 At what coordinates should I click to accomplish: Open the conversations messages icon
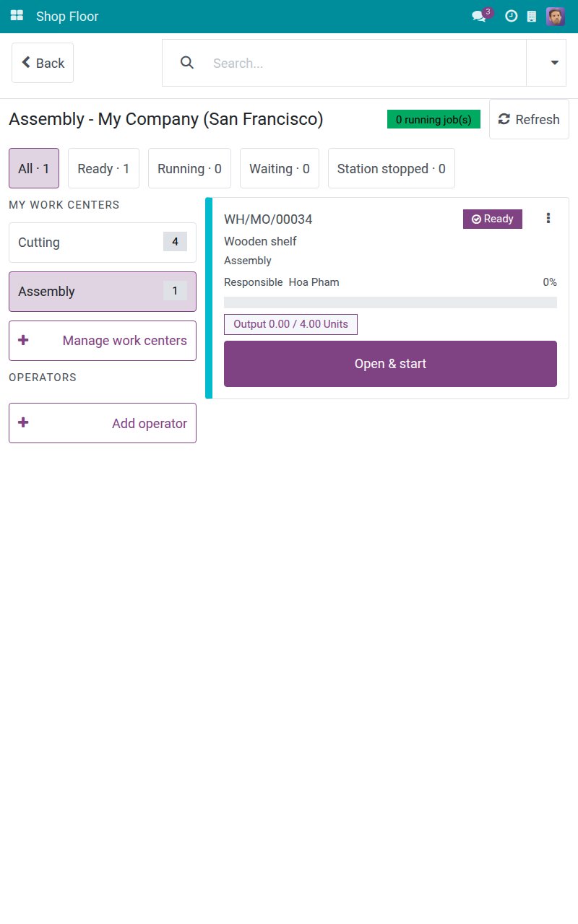coord(478,16)
